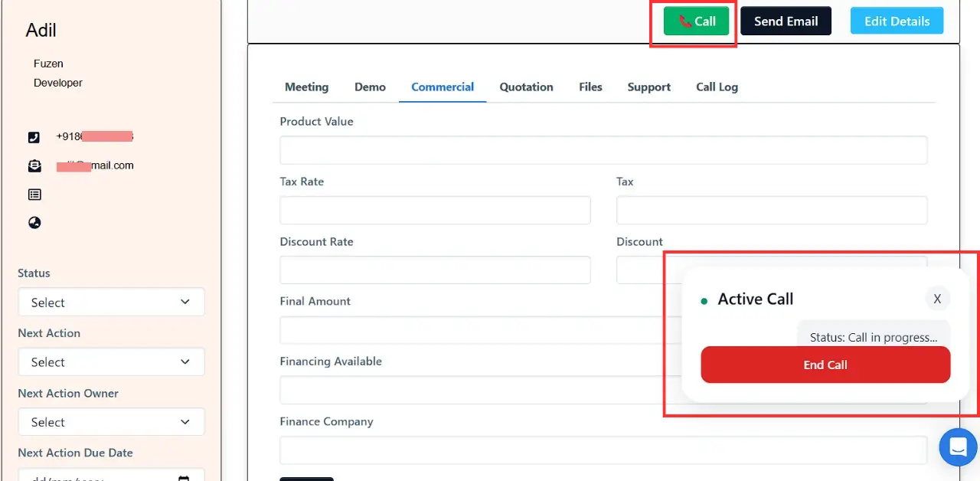Open the Files tab
980x481 pixels.
click(x=590, y=87)
